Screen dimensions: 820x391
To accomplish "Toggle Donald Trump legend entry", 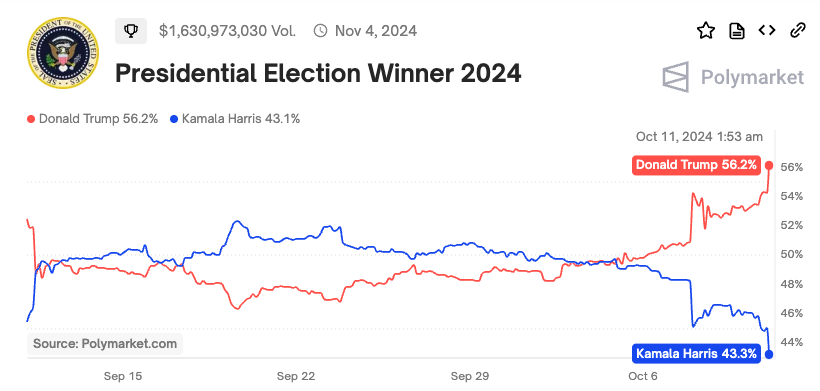I will [93, 119].
